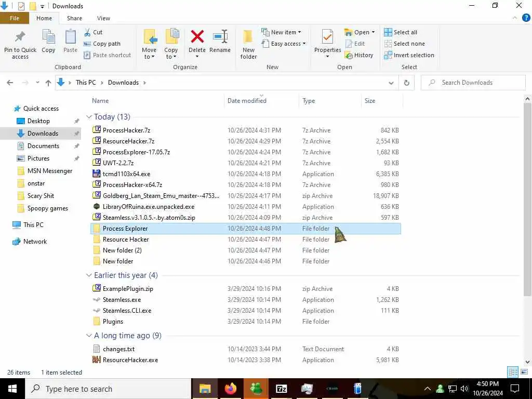Open the Windows Start menu
Image resolution: width=532 pixels, height=399 pixels.
[12, 389]
